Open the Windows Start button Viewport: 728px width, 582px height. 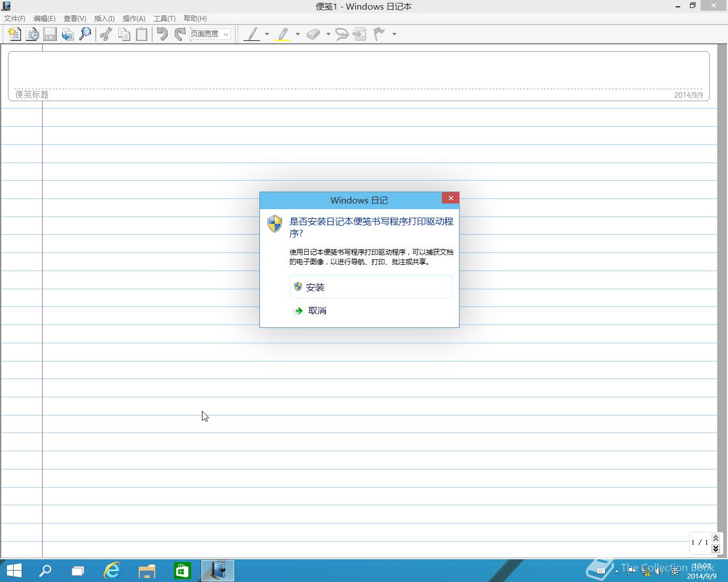click(x=14, y=571)
